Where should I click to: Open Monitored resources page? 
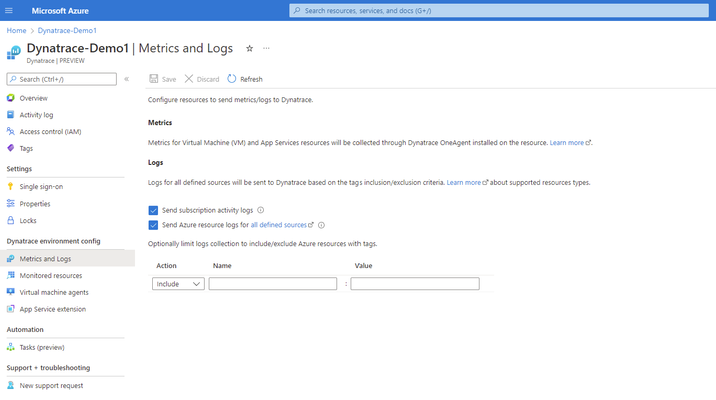51,276
